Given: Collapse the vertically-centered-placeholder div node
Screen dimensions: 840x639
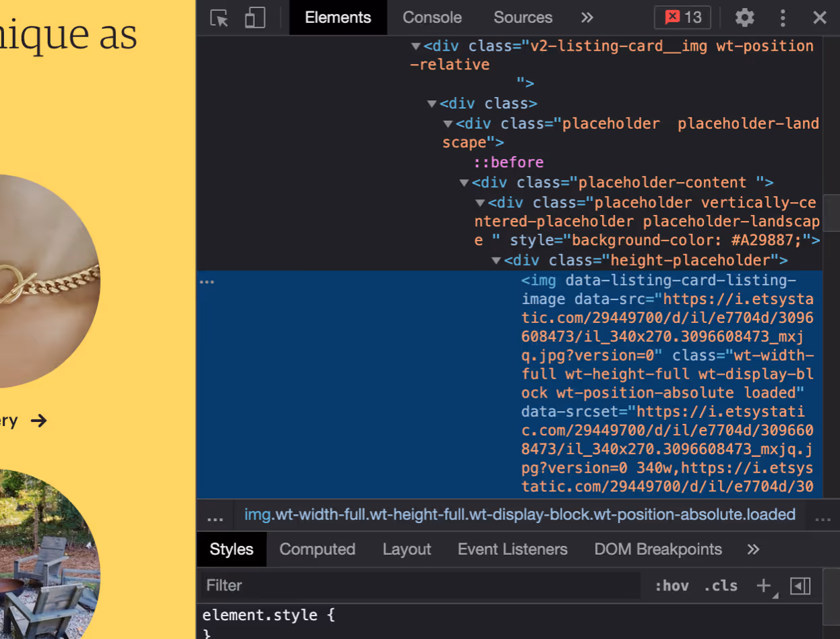Looking at the screenshot, I should (x=480, y=203).
